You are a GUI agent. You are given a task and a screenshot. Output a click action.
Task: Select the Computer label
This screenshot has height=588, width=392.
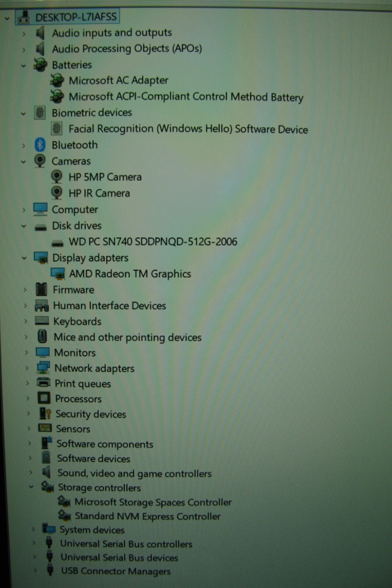click(75, 210)
